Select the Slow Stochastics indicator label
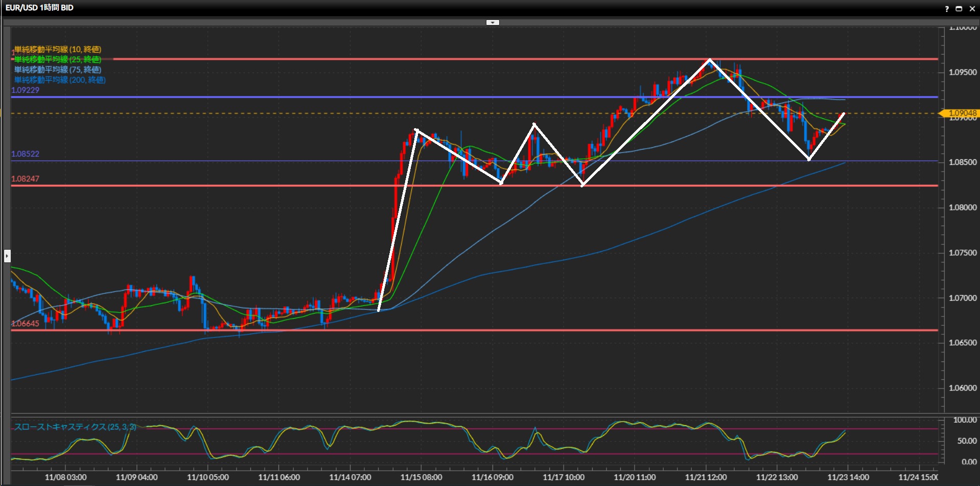980x486 pixels. click(75, 427)
